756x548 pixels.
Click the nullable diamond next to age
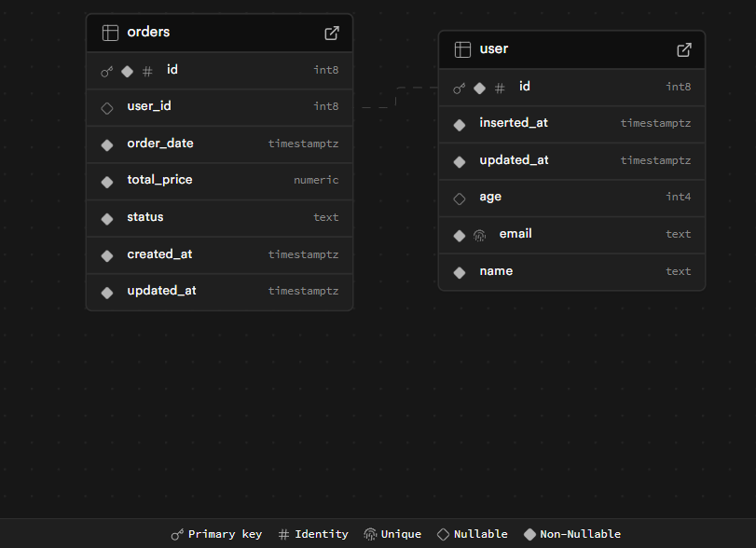point(459,198)
